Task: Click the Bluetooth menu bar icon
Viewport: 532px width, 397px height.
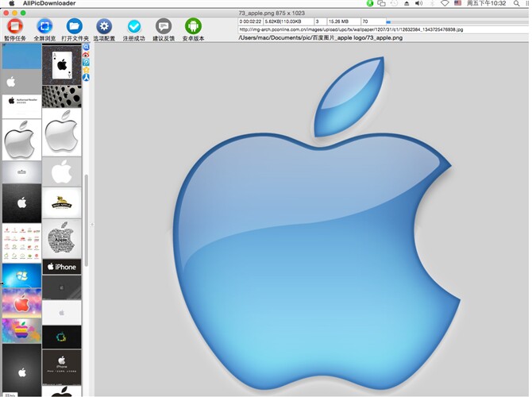Action: click(x=432, y=3)
